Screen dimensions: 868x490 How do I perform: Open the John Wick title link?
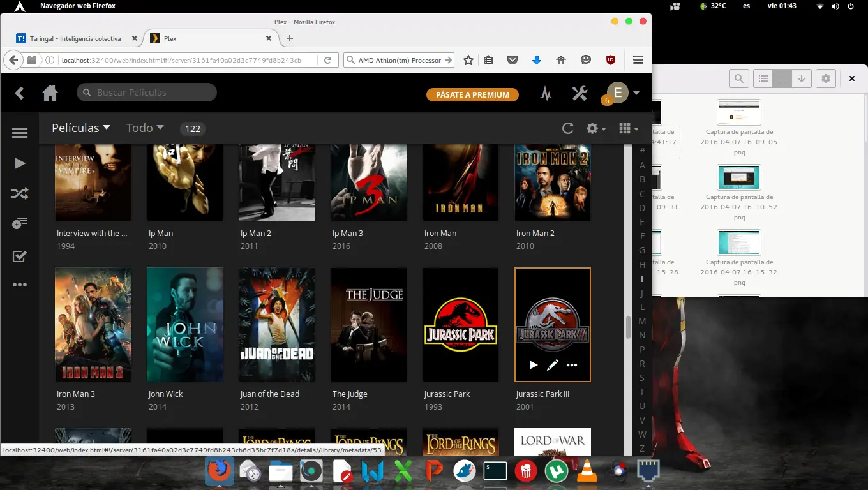click(165, 394)
